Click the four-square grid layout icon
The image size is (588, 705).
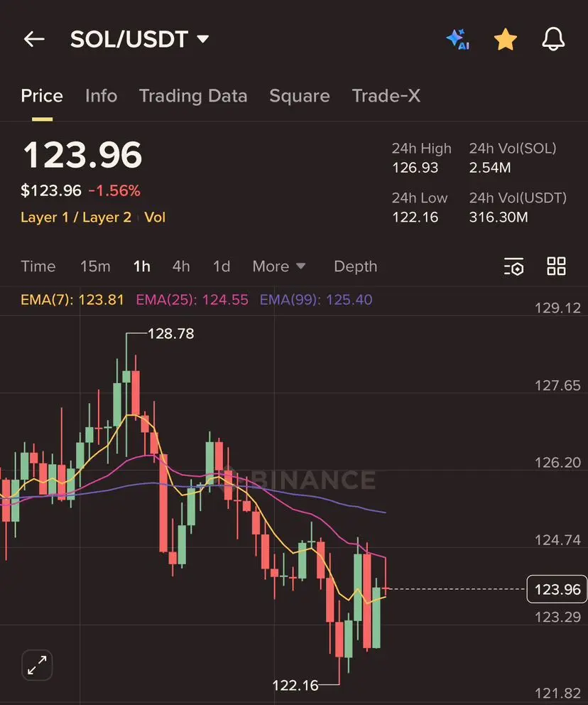coord(556,267)
